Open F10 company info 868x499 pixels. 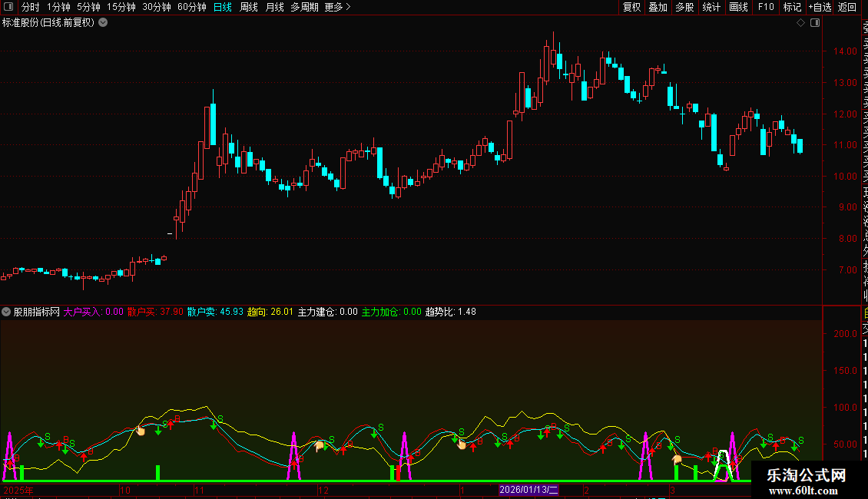click(766, 7)
